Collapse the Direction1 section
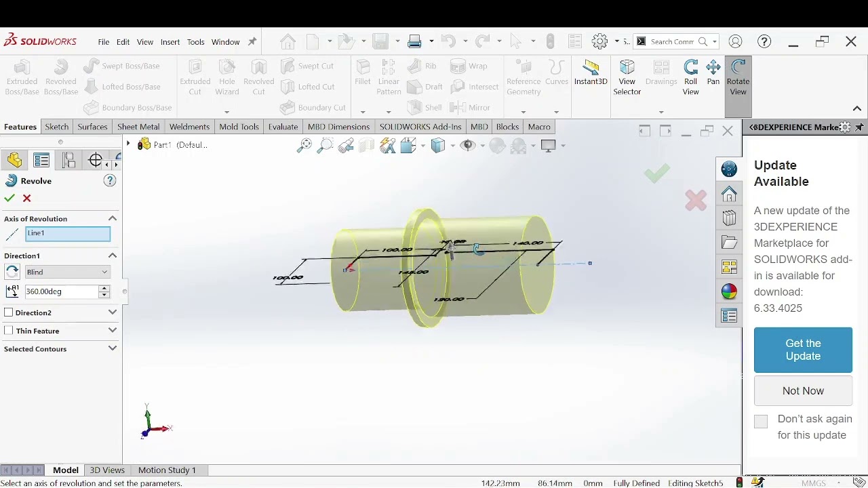 (113, 256)
